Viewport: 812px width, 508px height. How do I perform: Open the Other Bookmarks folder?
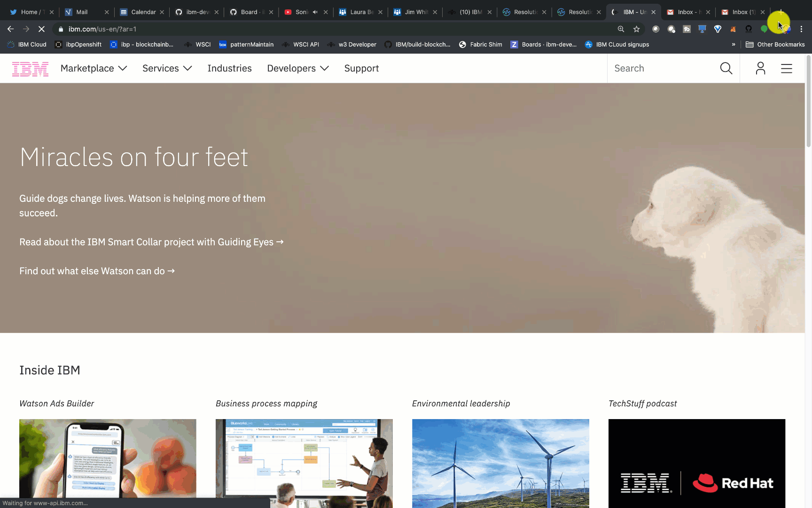[x=775, y=45]
